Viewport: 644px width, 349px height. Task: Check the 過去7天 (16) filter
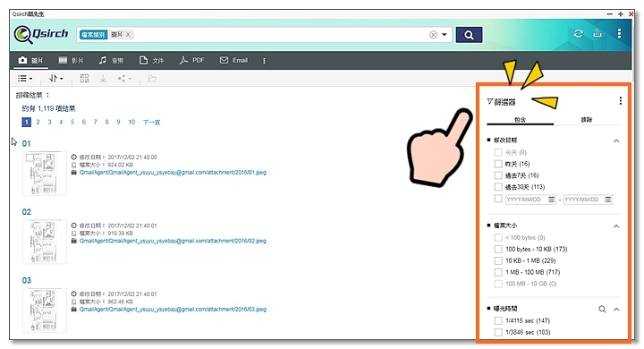[498, 175]
